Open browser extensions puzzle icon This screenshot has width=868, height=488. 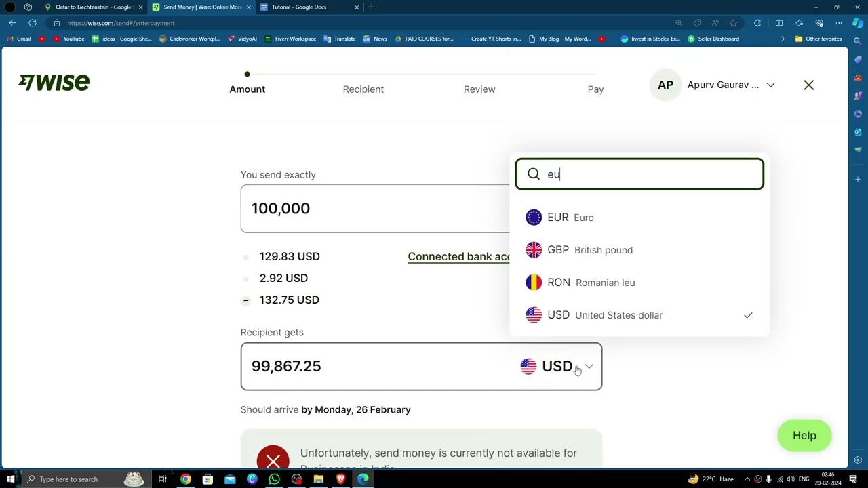(x=757, y=23)
